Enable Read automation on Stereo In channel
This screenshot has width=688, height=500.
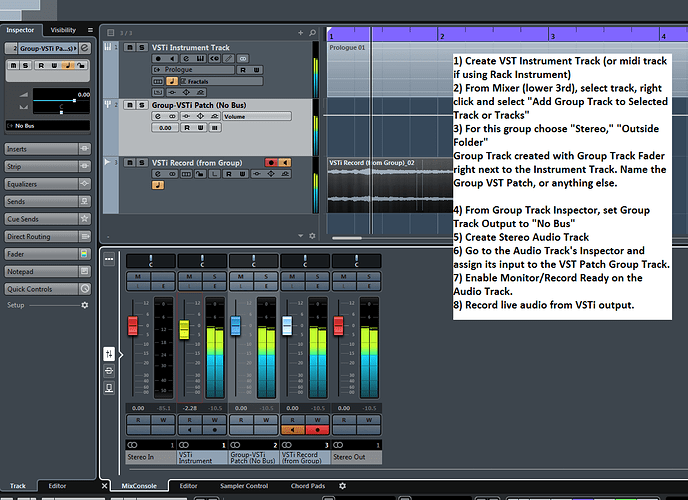138,420
